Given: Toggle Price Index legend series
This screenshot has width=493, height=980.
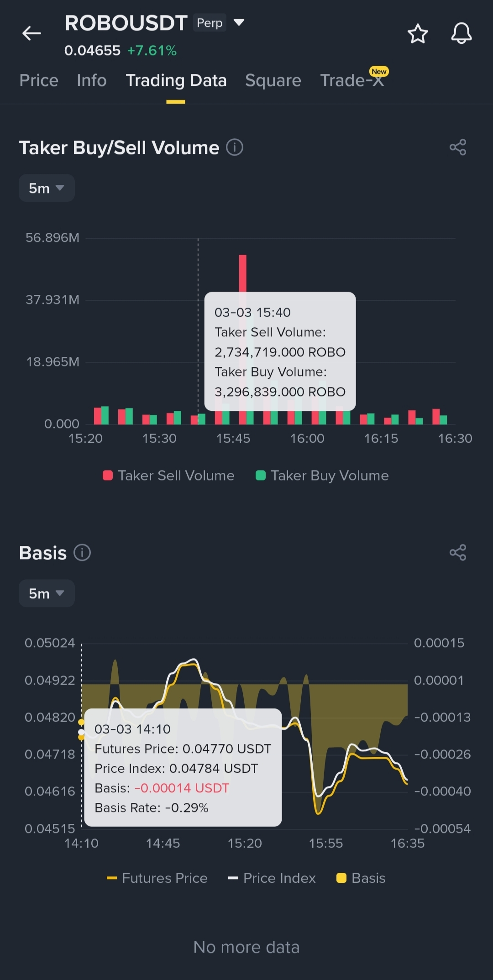Looking at the screenshot, I should pos(272,878).
